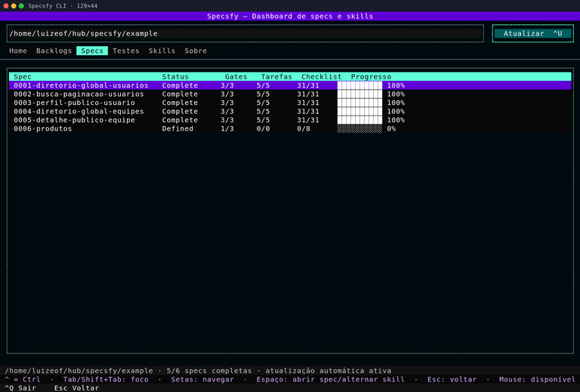Click the 'Tab/Shift+Tab: foco' hint
Screen dimensions: 580x392
tap(106, 379)
